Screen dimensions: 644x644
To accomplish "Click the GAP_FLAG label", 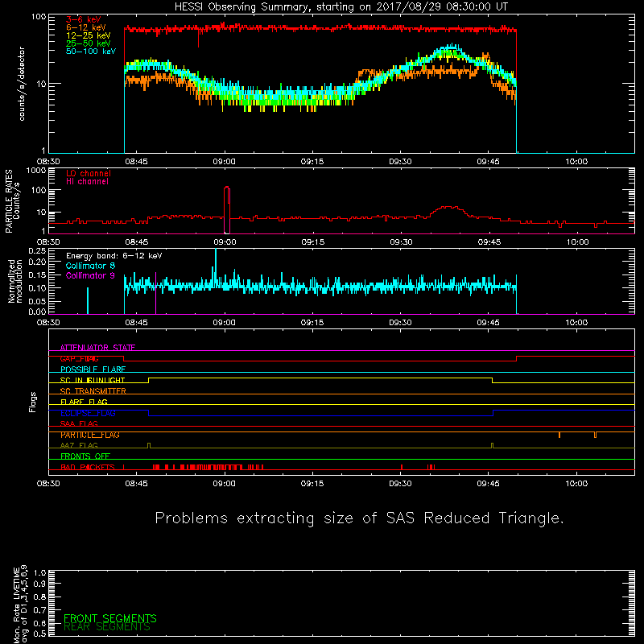I will click(x=79, y=358).
